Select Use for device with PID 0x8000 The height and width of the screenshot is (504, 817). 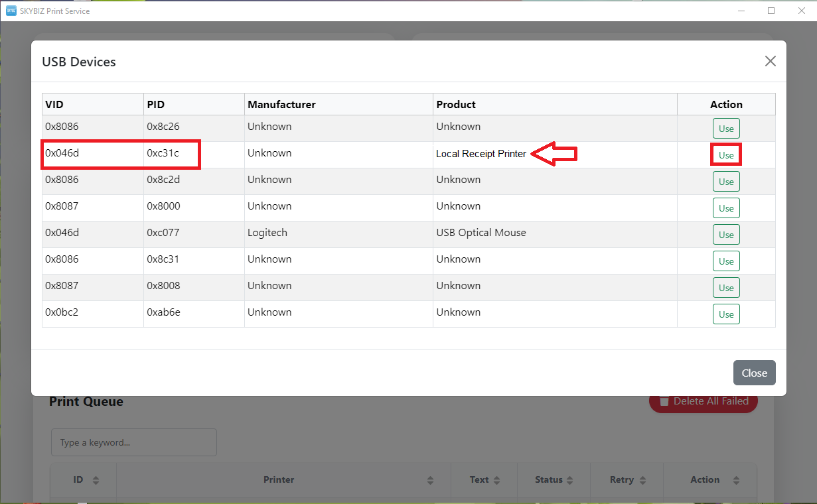coord(726,208)
